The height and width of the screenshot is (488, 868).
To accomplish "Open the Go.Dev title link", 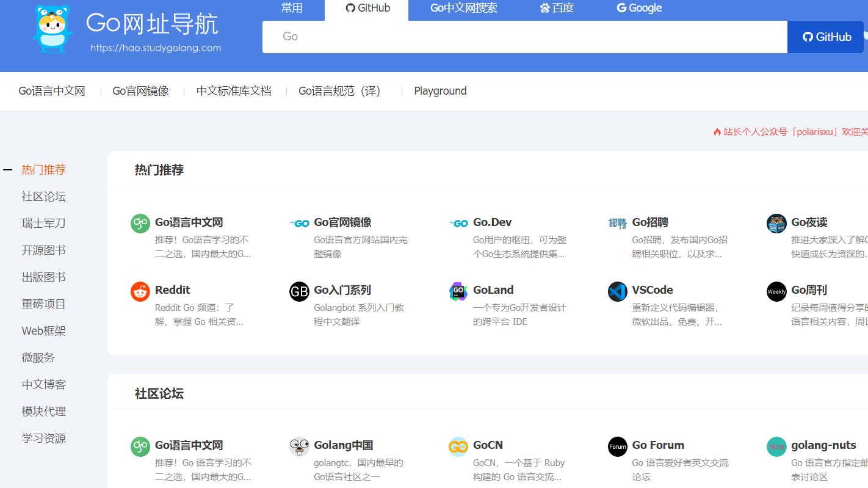I will [492, 222].
